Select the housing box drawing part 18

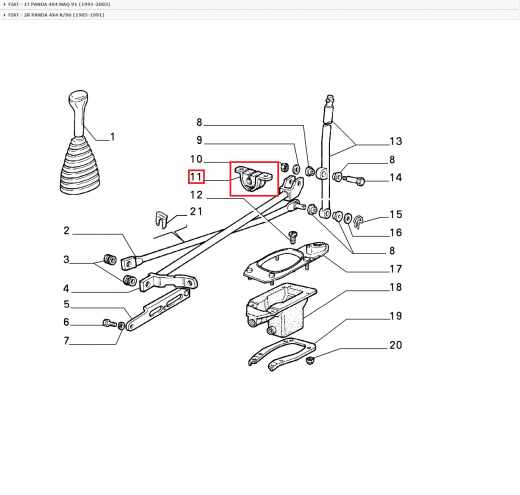[x=280, y=309]
